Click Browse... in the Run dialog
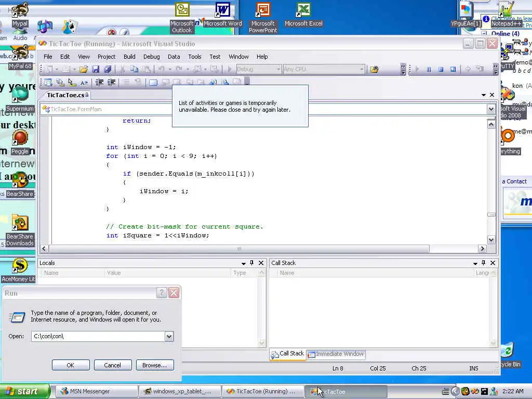This screenshot has height=399, width=532. (x=155, y=365)
